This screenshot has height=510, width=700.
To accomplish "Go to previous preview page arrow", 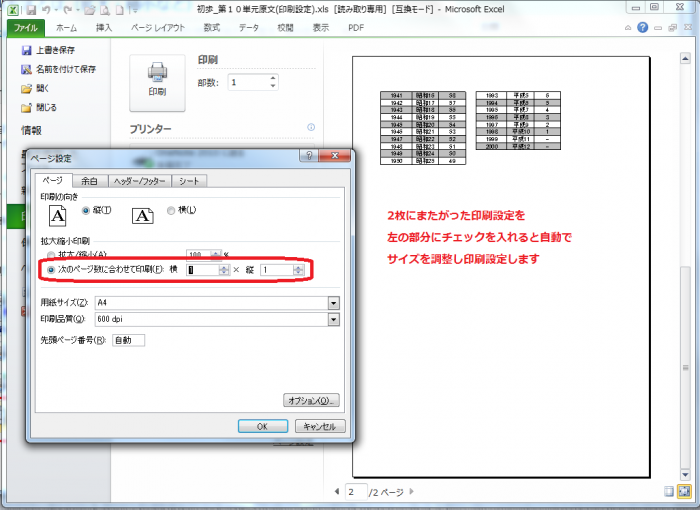I will [337, 491].
